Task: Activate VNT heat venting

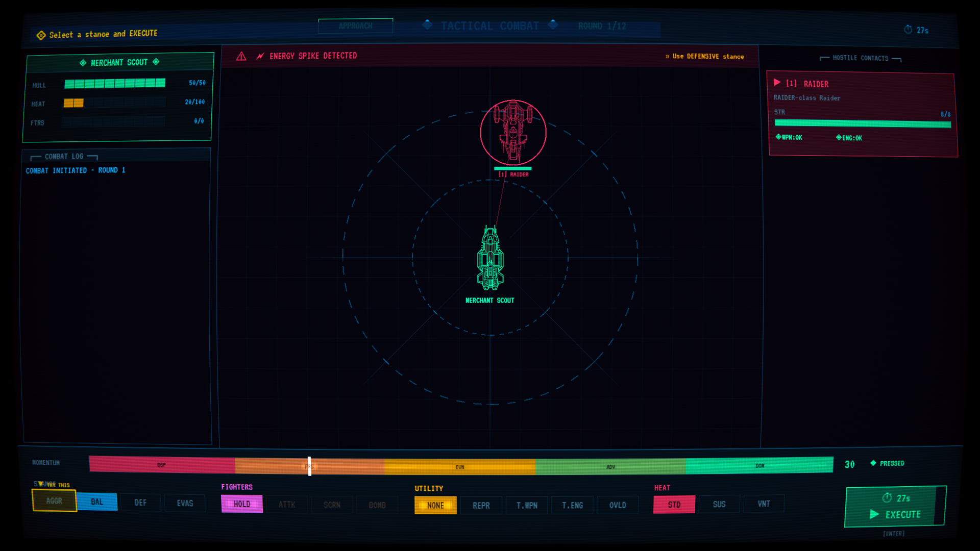Action: pos(764,504)
